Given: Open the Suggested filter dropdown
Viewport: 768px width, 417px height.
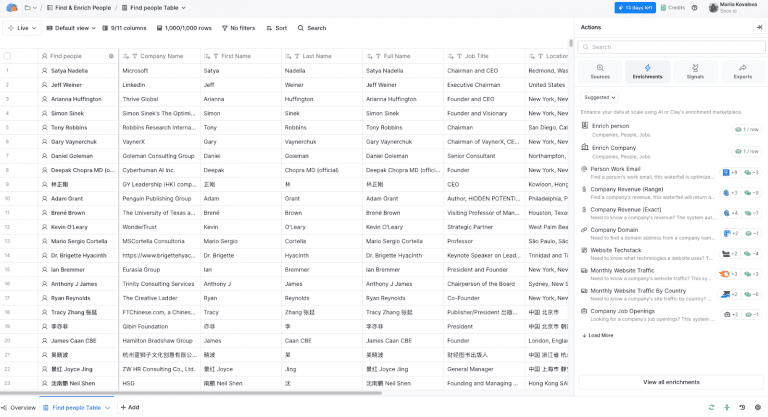Looking at the screenshot, I should [598, 98].
